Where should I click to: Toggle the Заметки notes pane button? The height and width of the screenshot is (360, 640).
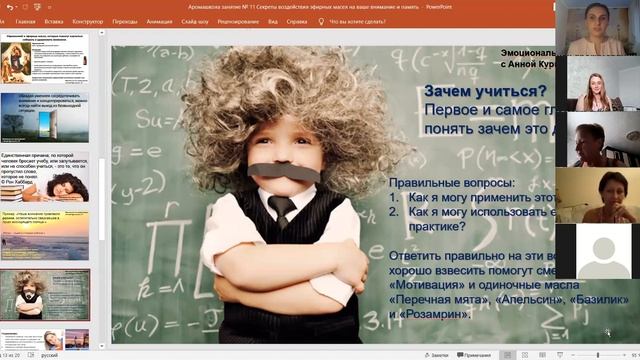pos(436,355)
